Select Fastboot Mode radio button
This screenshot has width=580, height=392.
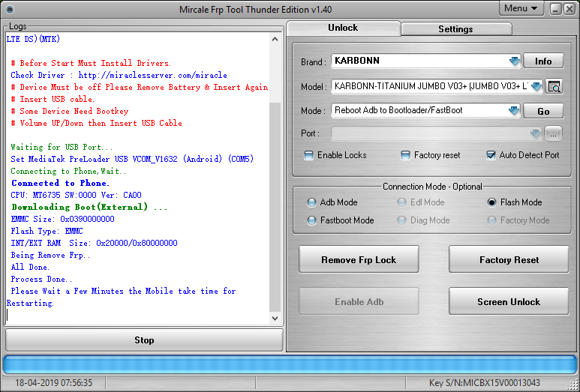[x=311, y=220]
